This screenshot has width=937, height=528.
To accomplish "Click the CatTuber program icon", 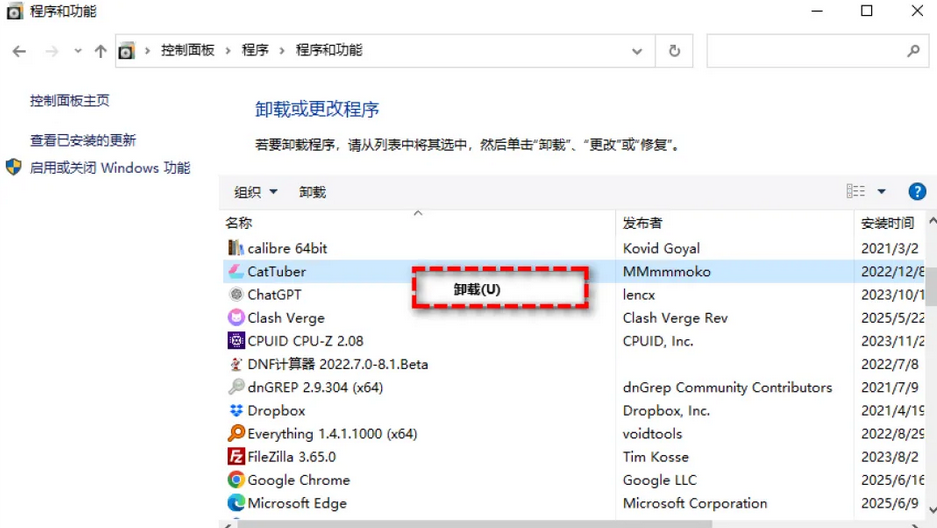I will point(236,271).
